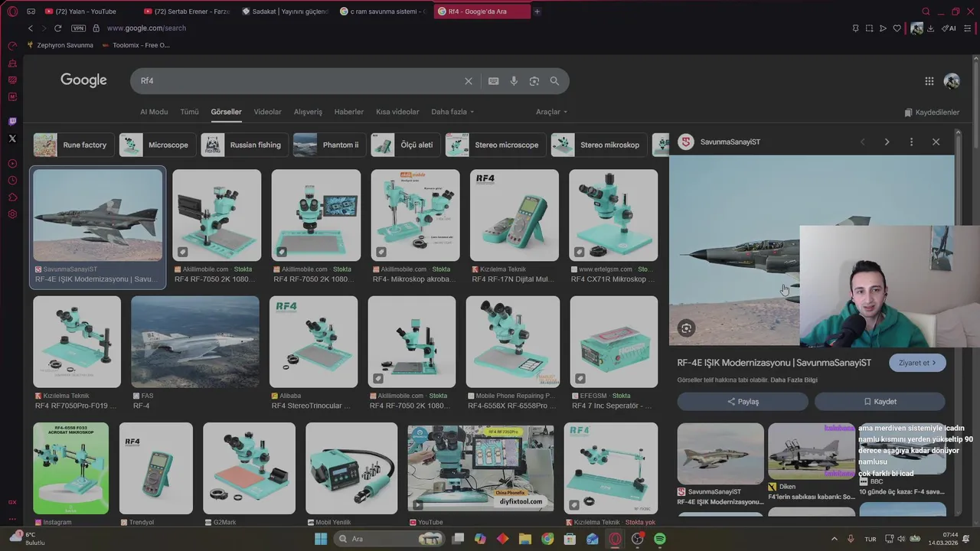Switch to the Videolar tab

pos(268,112)
